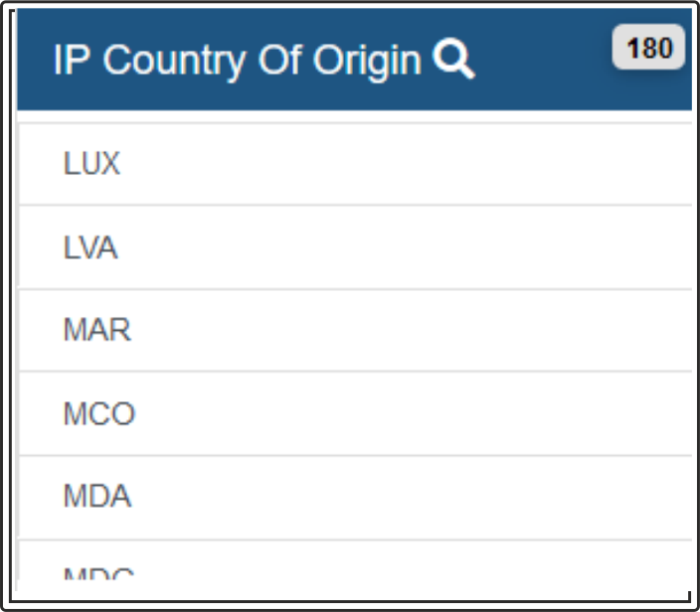Click empty area of LUX row
The width and height of the screenshot is (700, 612).
click(x=402, y=164)
